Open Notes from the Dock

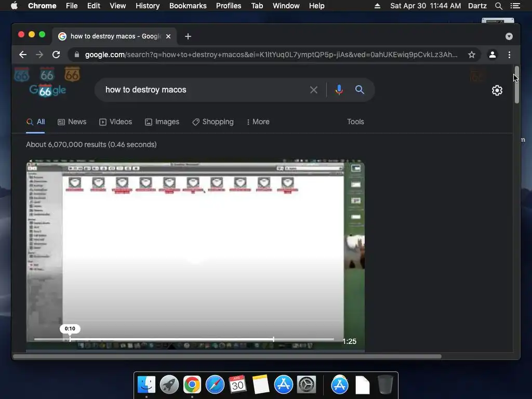(x=261, y=385)
